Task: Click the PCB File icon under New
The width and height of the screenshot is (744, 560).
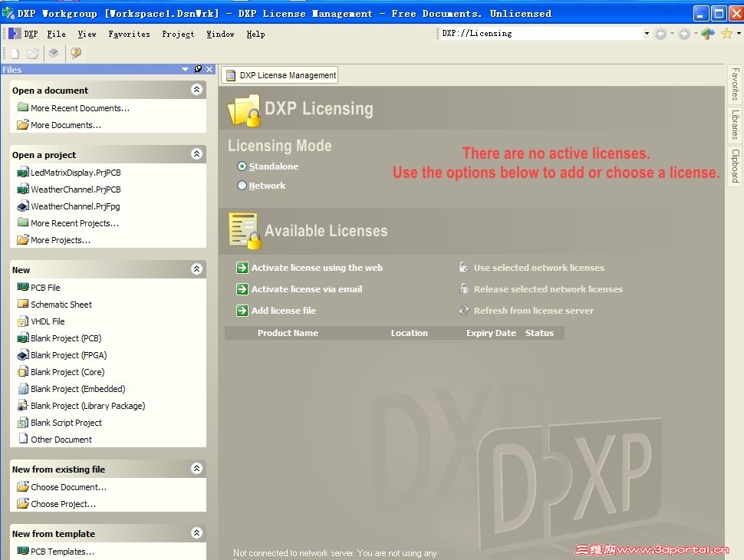Action: 23,287
